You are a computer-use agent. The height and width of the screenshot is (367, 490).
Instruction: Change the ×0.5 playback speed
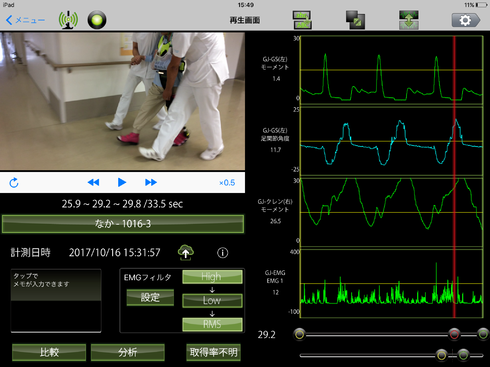click(x=227, y=183)
